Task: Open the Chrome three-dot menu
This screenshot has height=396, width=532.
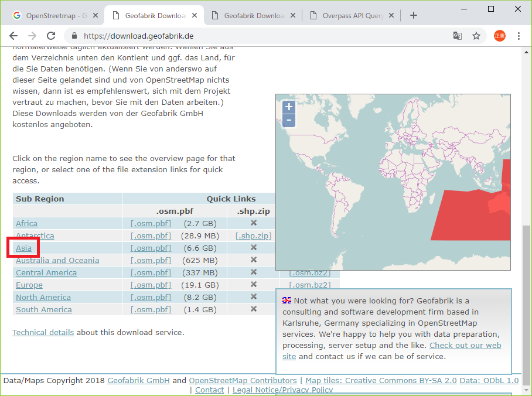Action: (519, 36)
